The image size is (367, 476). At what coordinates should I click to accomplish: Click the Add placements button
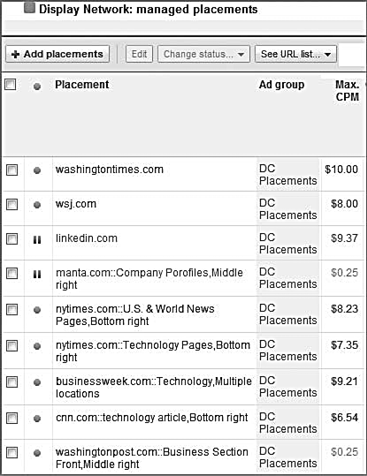pyautogui.click(x=57, y=54)
